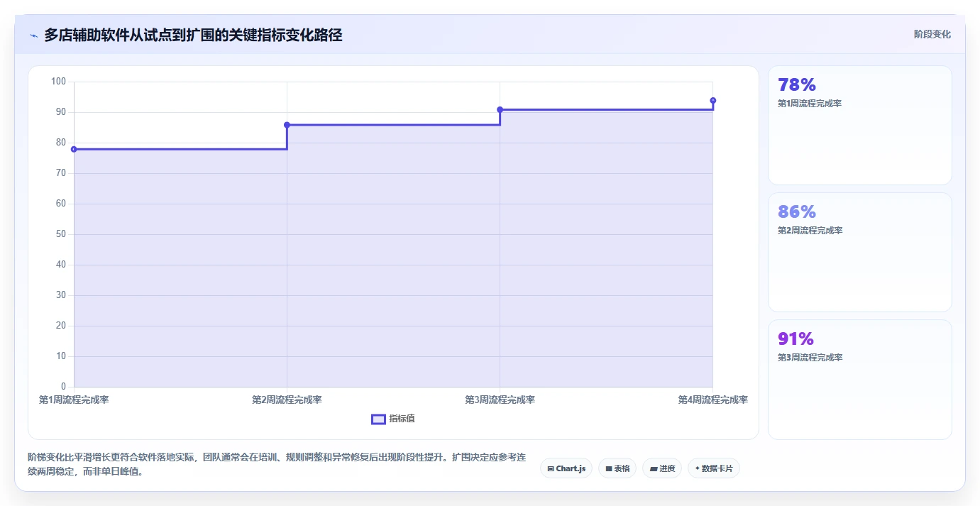Click the 数据卡片 tag pill

714,468
